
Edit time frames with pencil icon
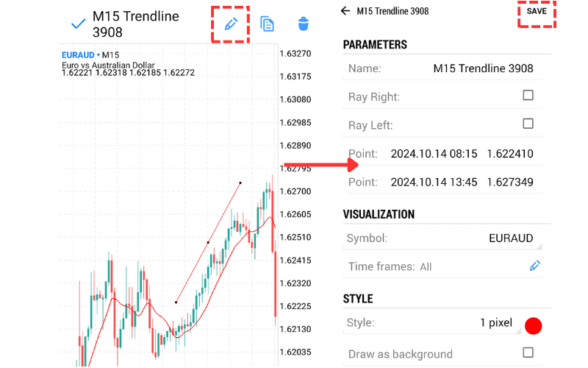point(535,266)
